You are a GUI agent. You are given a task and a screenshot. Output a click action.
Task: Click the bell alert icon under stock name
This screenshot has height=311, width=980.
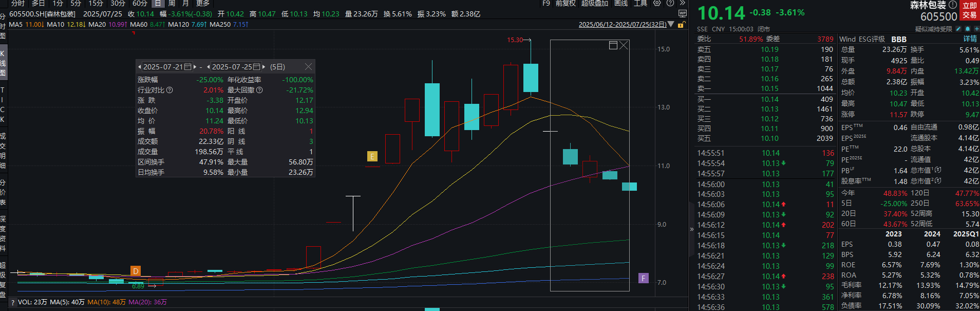pos(968,29)
